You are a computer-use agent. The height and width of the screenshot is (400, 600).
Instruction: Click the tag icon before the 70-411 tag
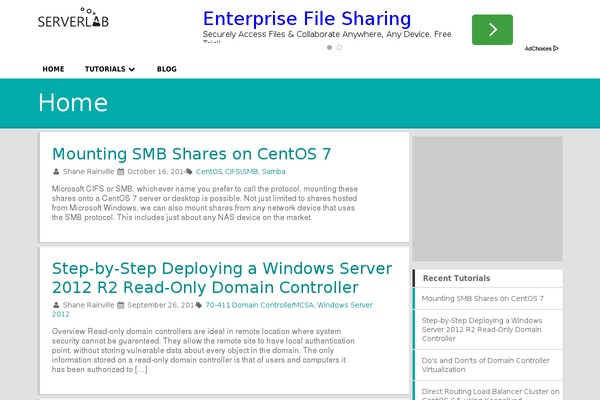[x=198, y=305]
